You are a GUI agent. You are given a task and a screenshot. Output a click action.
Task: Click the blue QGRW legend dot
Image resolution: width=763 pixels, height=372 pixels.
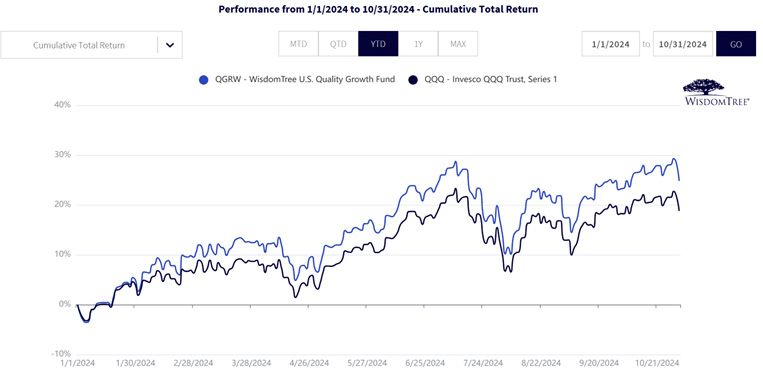point(204,80)
